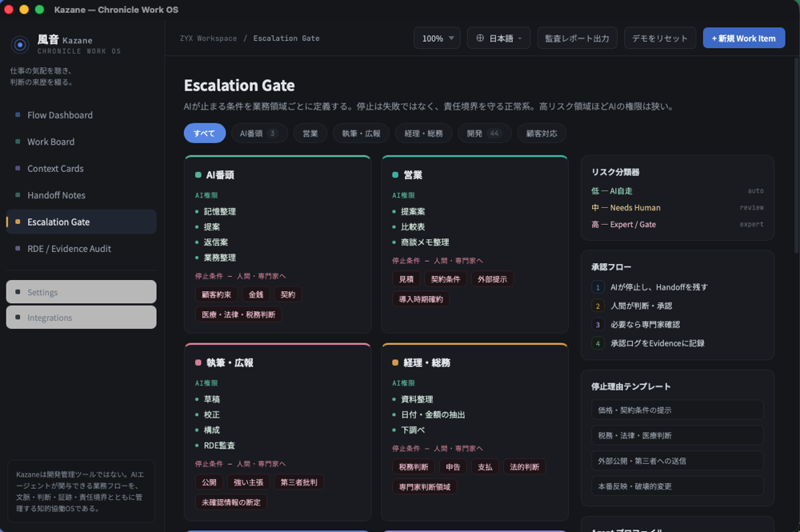Click the 支払 tag

coord(485,466)
